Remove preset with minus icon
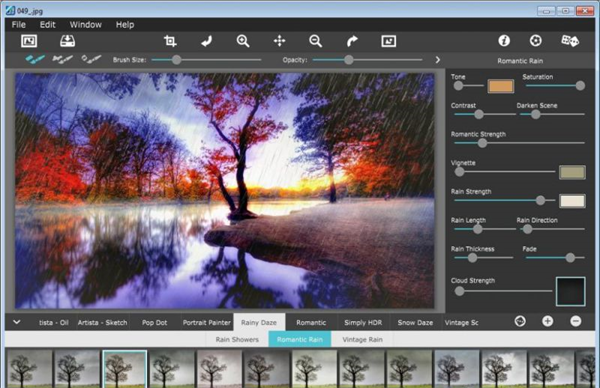Viewport: 600px width, 388px height. click(x=576, y=321)
